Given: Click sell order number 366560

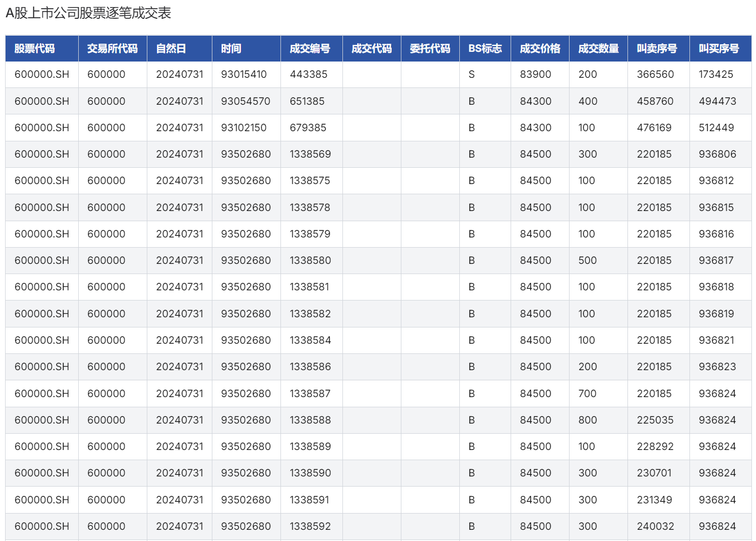Looking at the screenshot, I should (655, 74).
